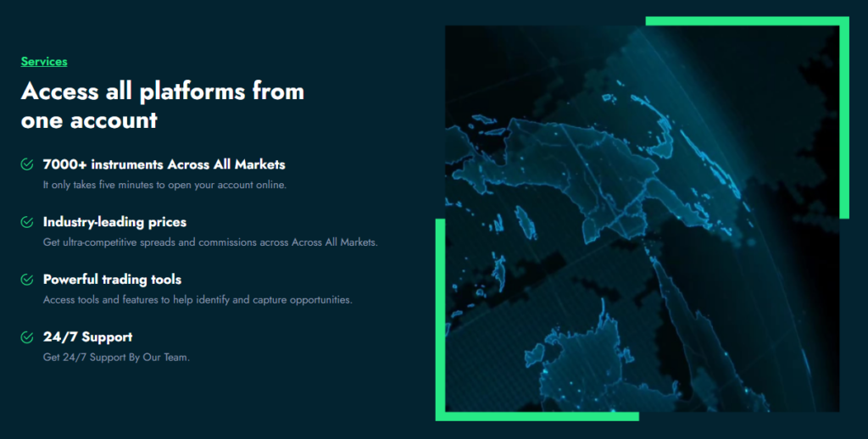Select the 'Industry-leading prices' title
Viewport: 868px width, 439px height.
[x=114, y=222]
